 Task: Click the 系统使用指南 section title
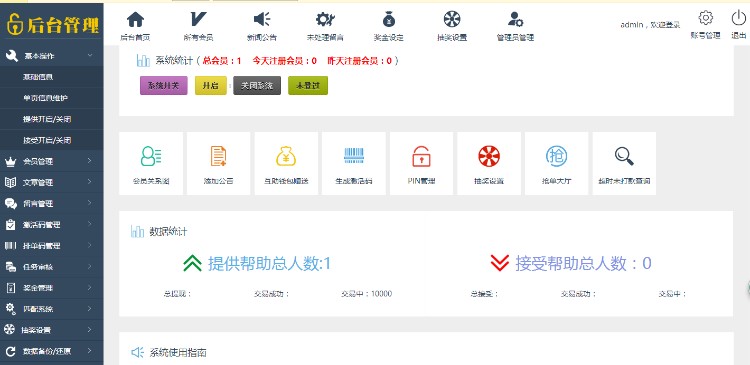tap(178, 353)
